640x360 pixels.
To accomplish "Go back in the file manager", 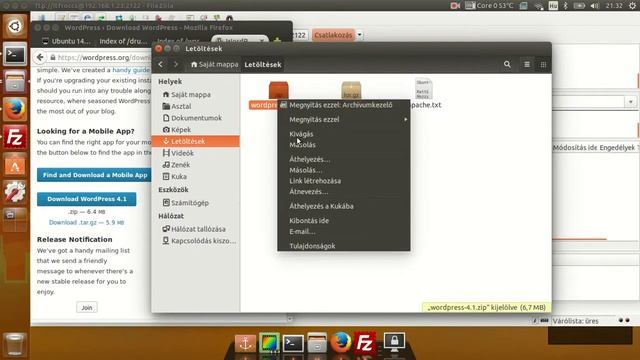I will (x=161, y=64).
